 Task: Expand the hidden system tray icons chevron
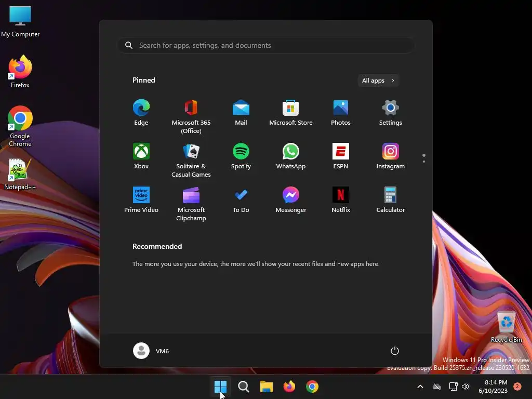[420, 387]
